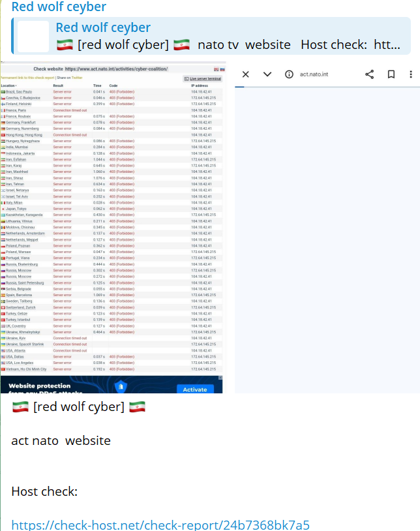This screenshot has height=531, width=420.
Task: Click the language flag icons above the results table
Action: 218,69
